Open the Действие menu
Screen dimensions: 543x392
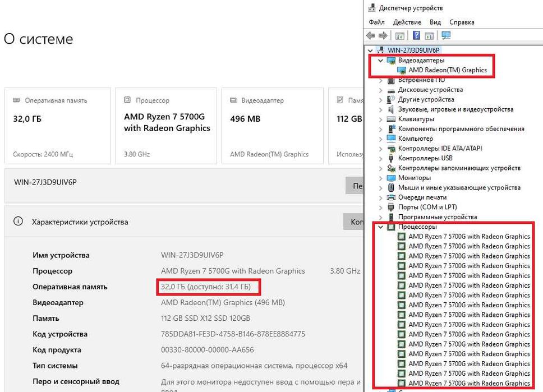tap(407, 22)
